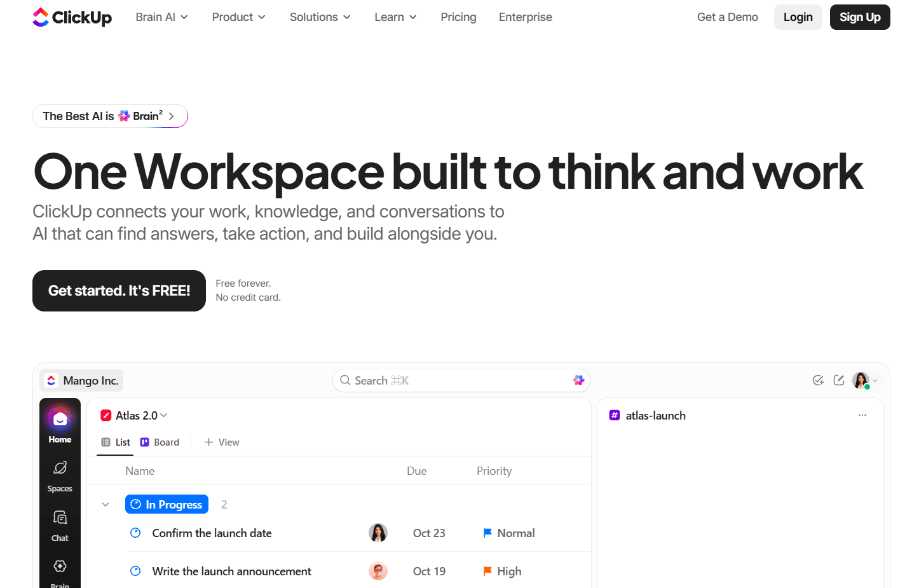The width and height of the screenshot is (919, 588).
Task: Click assignee avatar on Write the launch announcement
Action: pos(378,571)
